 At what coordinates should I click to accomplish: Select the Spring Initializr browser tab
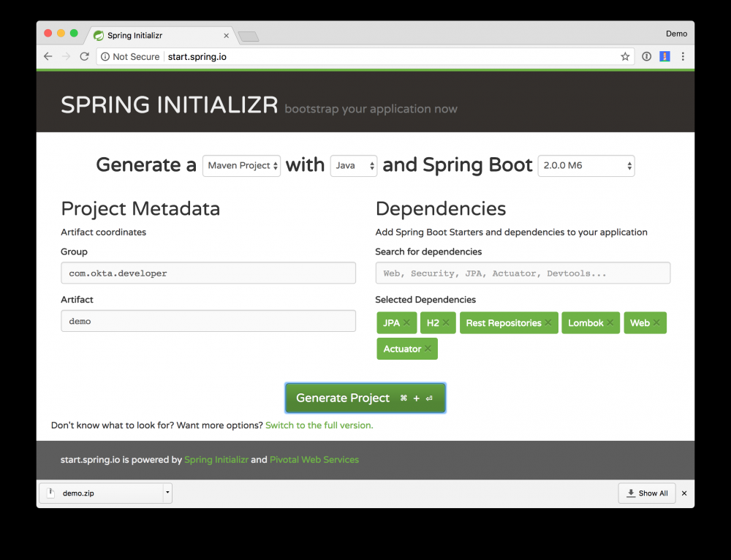(146, 34)
